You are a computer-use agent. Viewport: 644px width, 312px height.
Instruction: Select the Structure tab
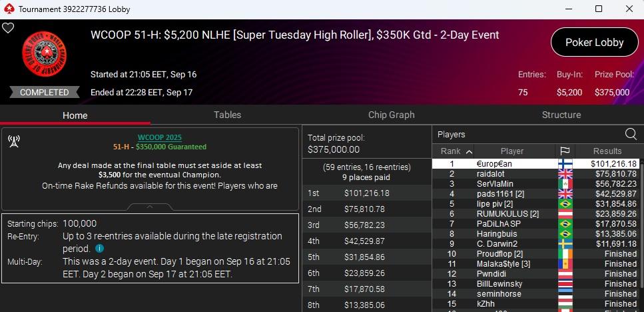(561, 115)
